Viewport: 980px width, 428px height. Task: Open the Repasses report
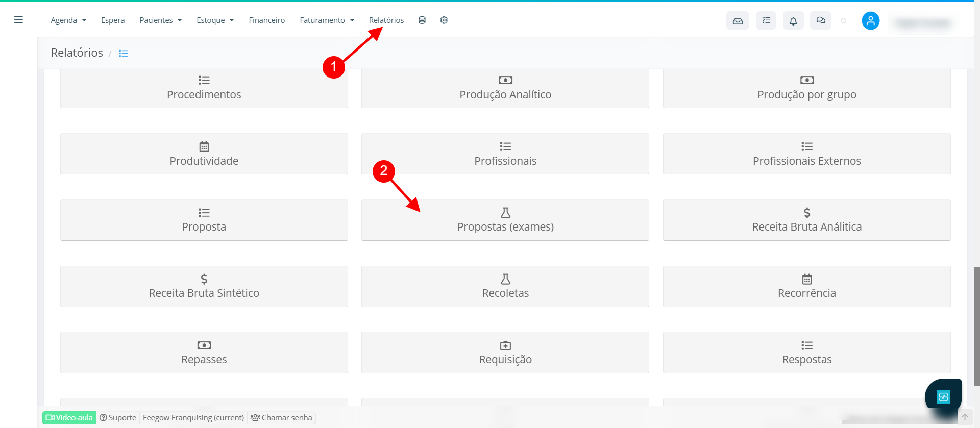204,353
